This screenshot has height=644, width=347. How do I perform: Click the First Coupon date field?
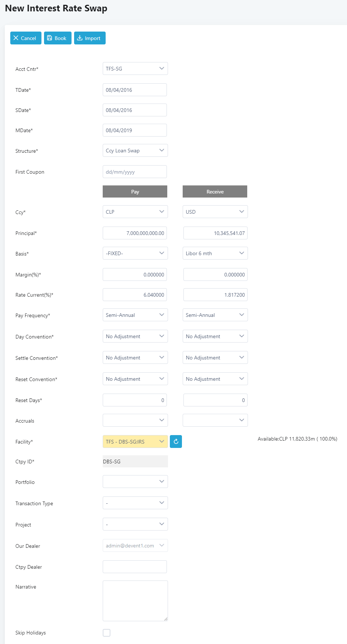[x=135, y=172]
